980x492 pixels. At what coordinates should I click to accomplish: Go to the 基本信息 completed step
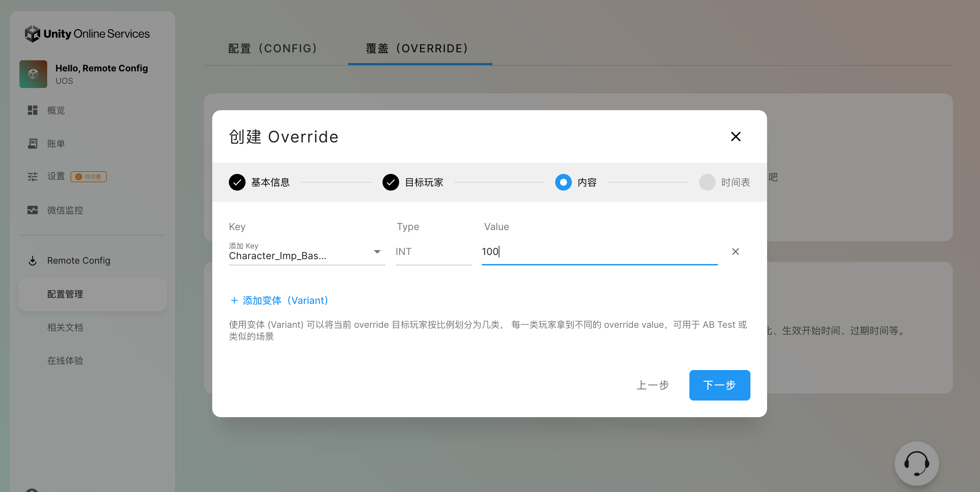point(237,182)
